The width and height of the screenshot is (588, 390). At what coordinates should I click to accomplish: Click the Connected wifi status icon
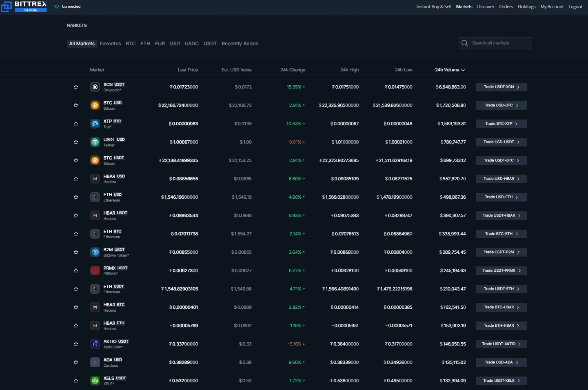[x=57, y=7]
